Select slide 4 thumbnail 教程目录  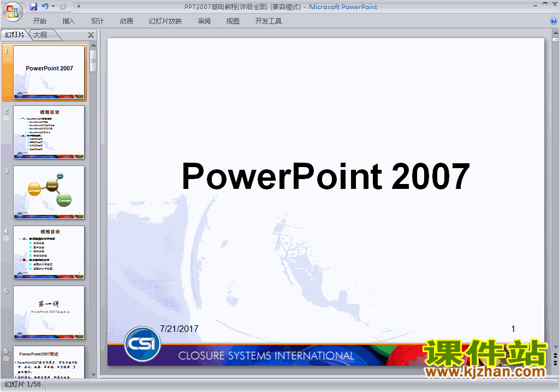pyautogui.click(x=49, y=252)
